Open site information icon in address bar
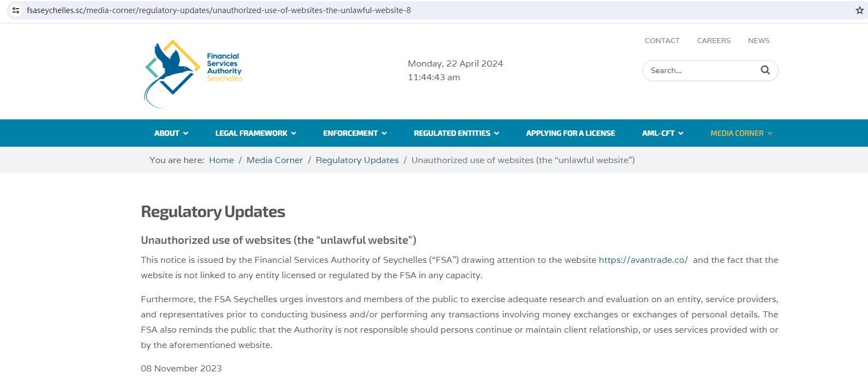 (x=16, y=10)
